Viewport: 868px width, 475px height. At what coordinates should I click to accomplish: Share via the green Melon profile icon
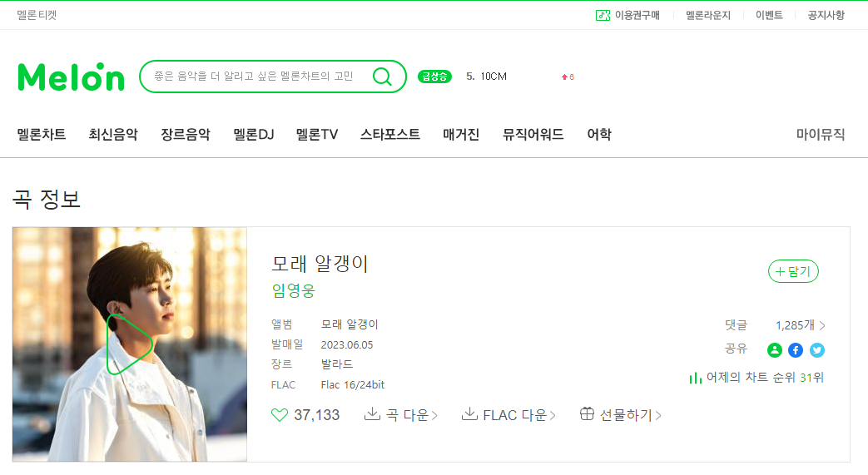tap(775, 350)
